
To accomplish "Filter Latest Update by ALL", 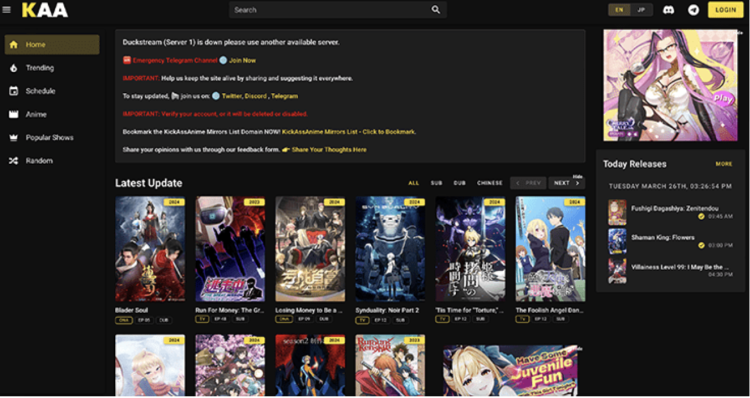I will [413, 183].
